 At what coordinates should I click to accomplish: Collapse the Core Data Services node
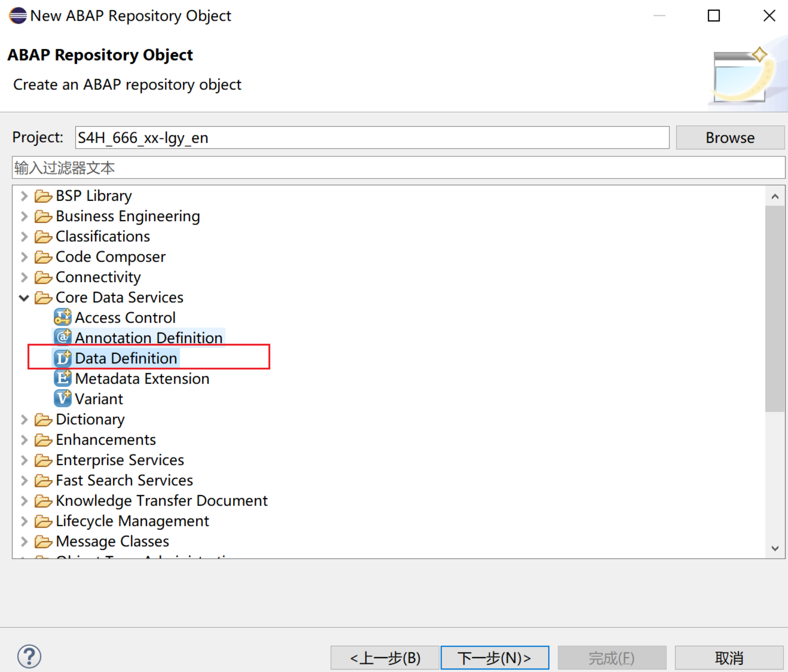point(24,298)
